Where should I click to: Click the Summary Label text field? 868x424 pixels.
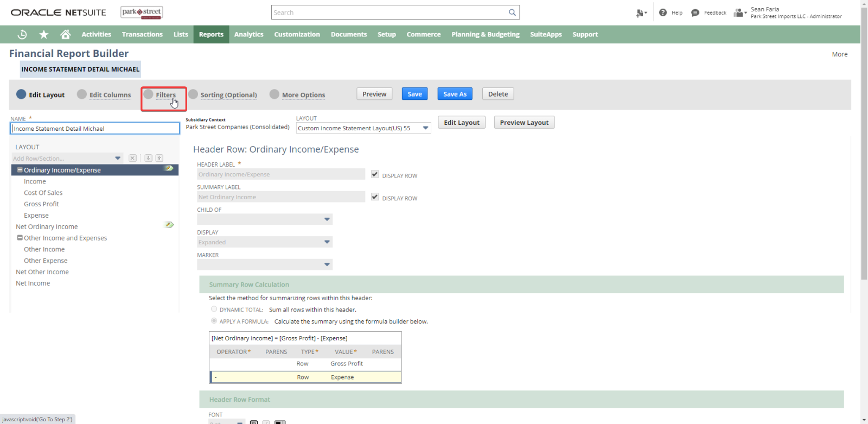pos(281,197)
